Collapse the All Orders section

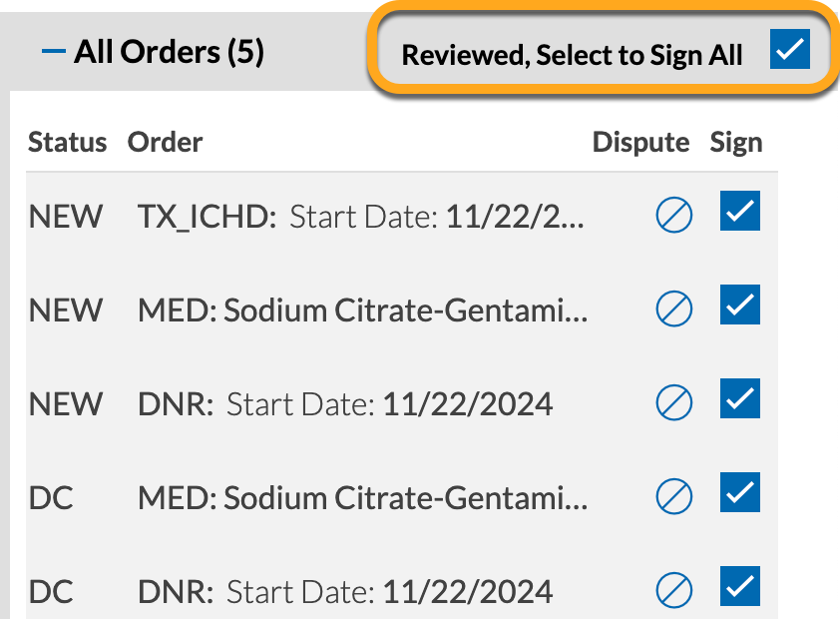(54, 52)
